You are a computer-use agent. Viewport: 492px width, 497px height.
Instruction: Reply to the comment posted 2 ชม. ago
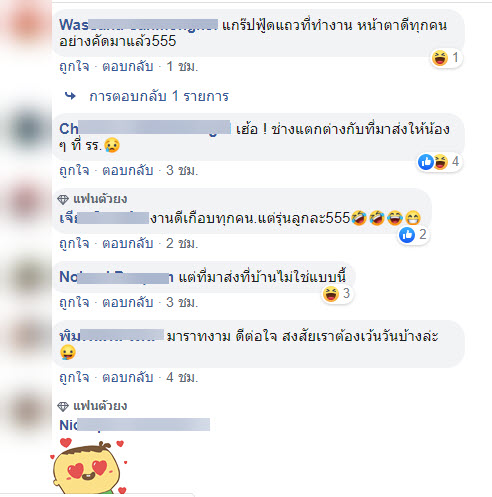(x=128, y=243)
